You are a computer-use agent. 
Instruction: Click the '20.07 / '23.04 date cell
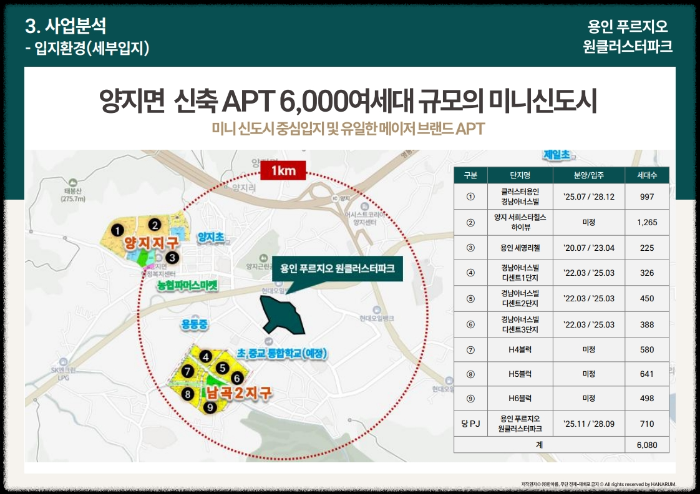[x=589, y=248]
